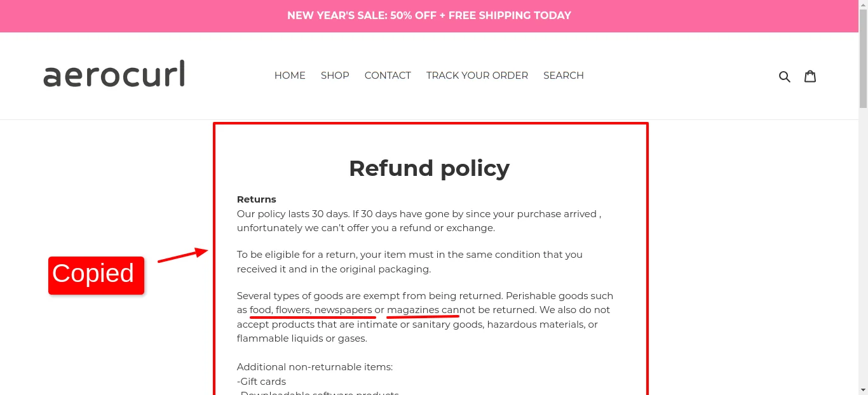View the shopping cart bag icon
868x395 pixels.
(810, 76)
